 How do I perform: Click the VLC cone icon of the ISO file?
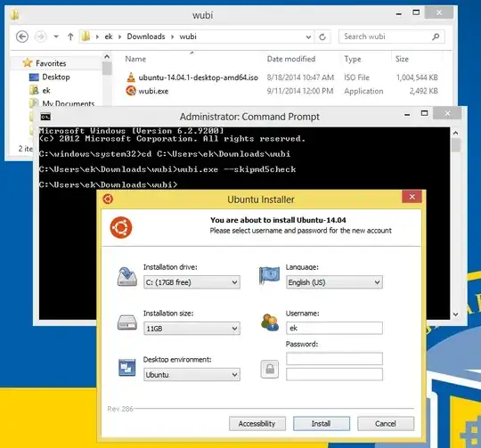coord(131,77)
